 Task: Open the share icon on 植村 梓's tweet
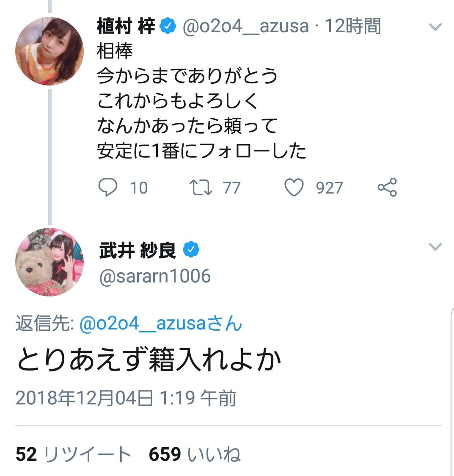point(387,188)
